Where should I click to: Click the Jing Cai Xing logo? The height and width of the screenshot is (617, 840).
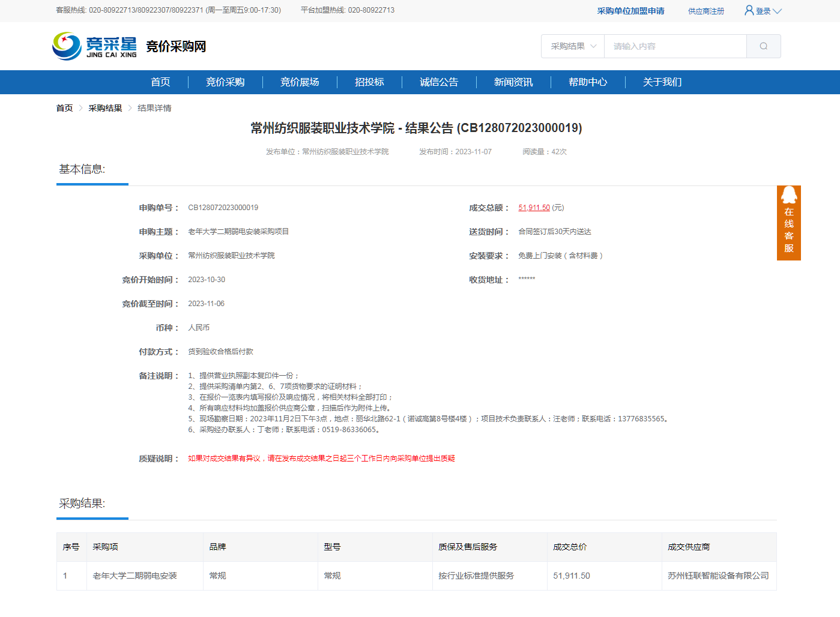[95, 46]
